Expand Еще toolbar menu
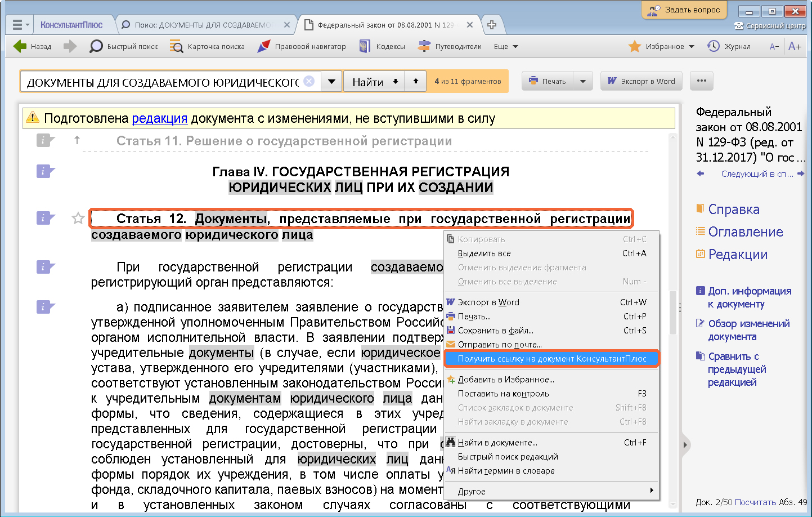Image resolution: width=812 pixels, height=517 pixels. point(506,46)
